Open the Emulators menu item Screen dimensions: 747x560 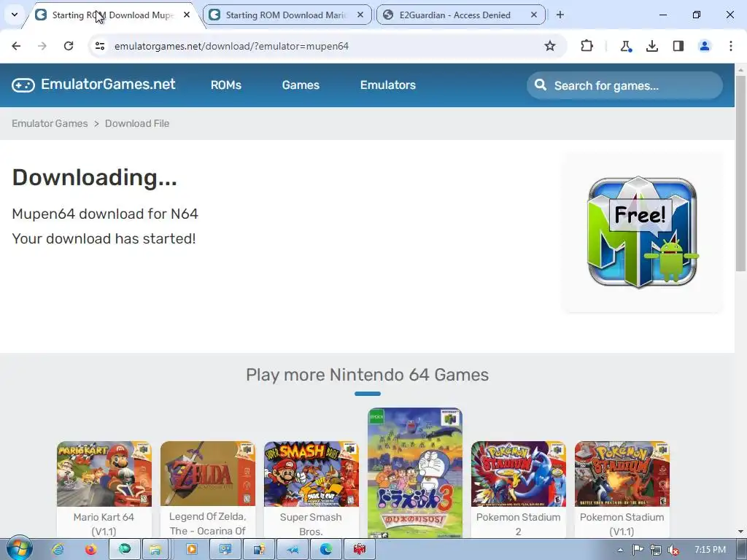point(388,85)
